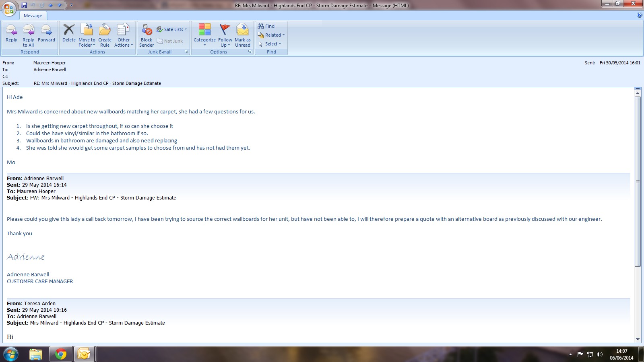The height and width of the screenshot is (362, 644).
Task: Click 'CUSTOMER CARE MANAGER' signature title
Action: pos(40,282)
